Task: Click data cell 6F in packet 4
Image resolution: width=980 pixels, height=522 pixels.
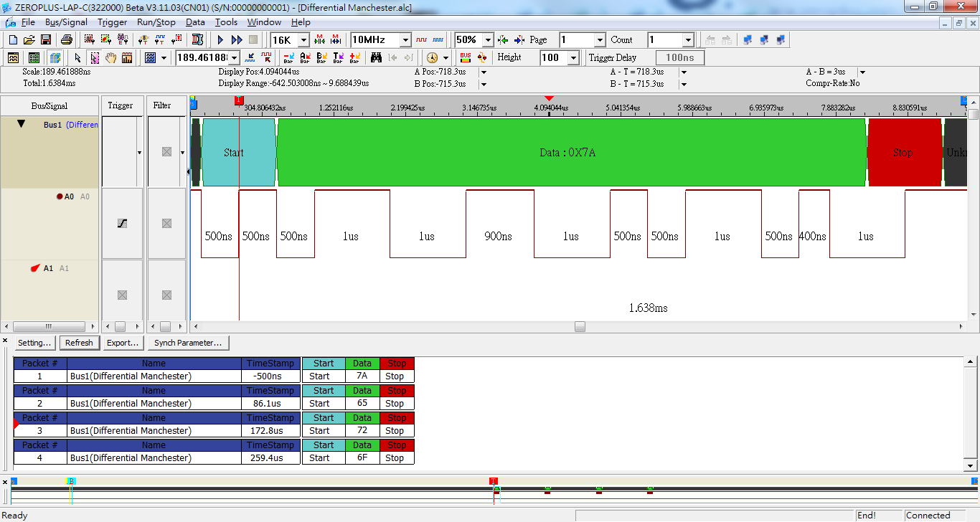Action: tap(362, 458)
